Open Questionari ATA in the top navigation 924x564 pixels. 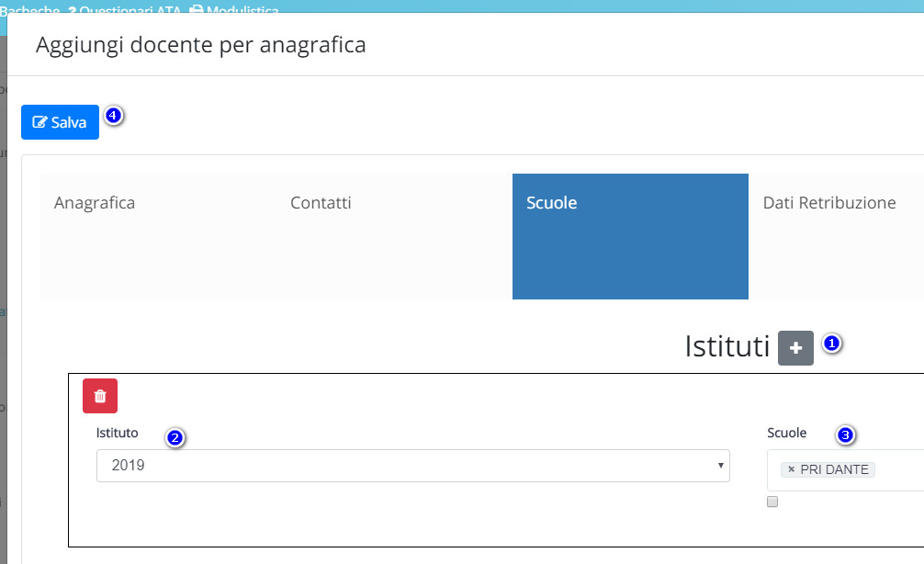(124, 9)
